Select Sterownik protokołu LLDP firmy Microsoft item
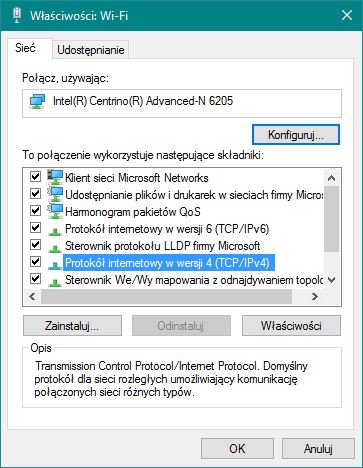 tap(162, 246)
